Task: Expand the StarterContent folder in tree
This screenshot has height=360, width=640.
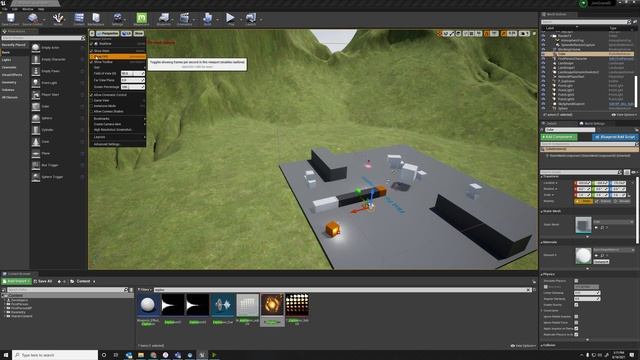Action: click(5, 316)
